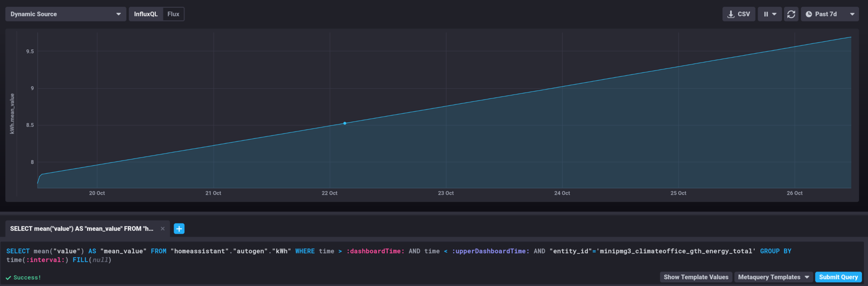Switch query language to InfluxQL
The height and width of the screenshot is (286, 868).
click(x=146, y=14)
